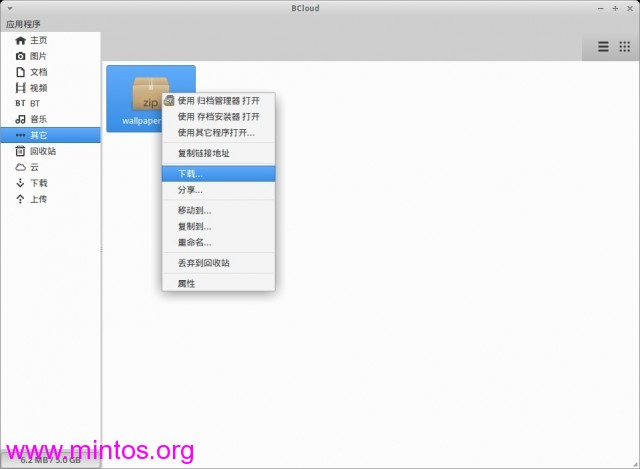Click the 云 cloud icon in sidebar
Image resolution: width=640 pixels, height=469 pixels.
coord(20,167)
